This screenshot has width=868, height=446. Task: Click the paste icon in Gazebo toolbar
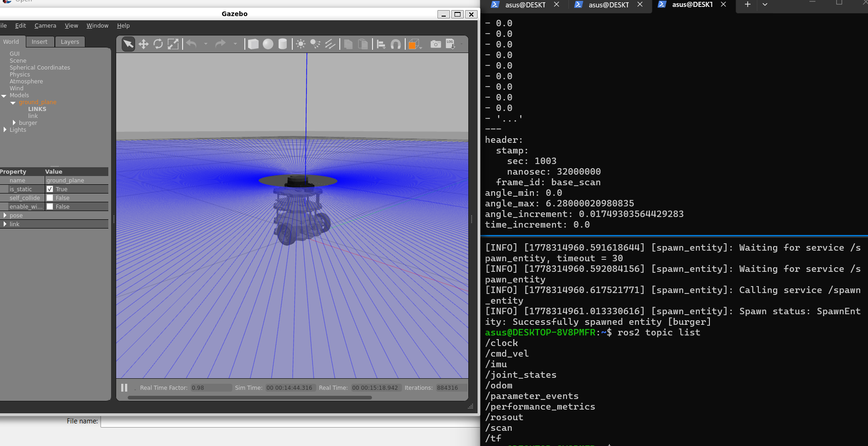pos(363,44)
